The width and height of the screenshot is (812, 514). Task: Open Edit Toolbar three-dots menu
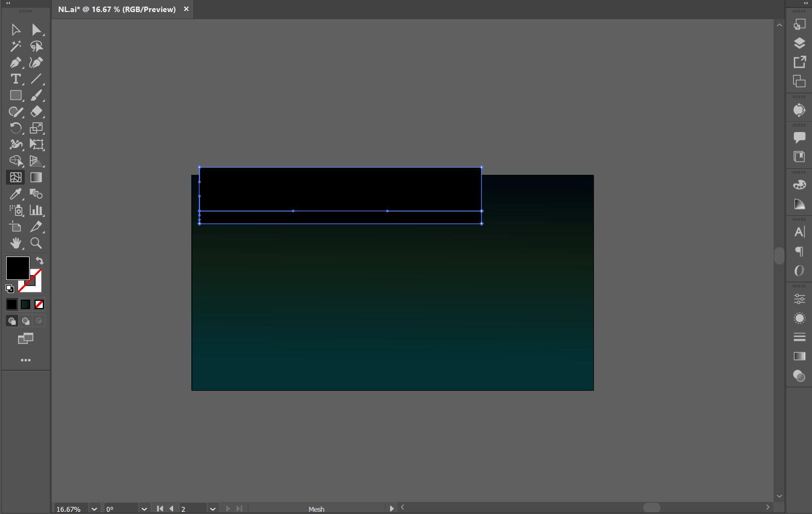point(25,360)
